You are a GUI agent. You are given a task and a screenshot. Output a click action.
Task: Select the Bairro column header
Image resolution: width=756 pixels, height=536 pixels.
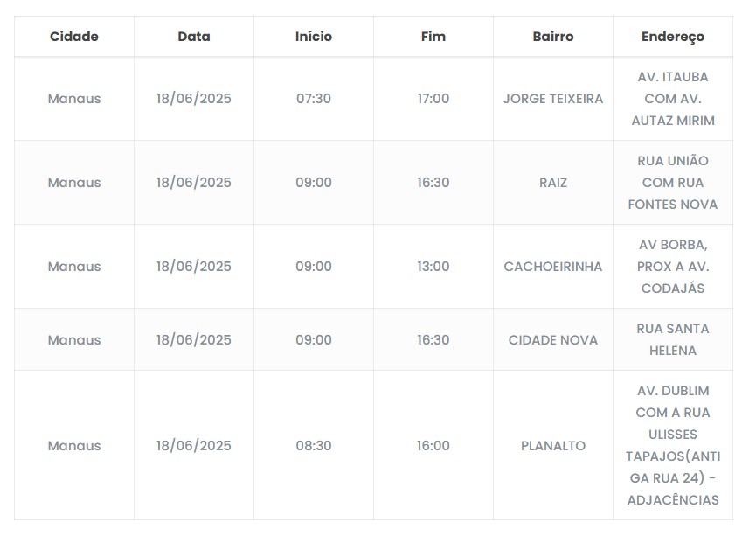click(x=553, y=37)
